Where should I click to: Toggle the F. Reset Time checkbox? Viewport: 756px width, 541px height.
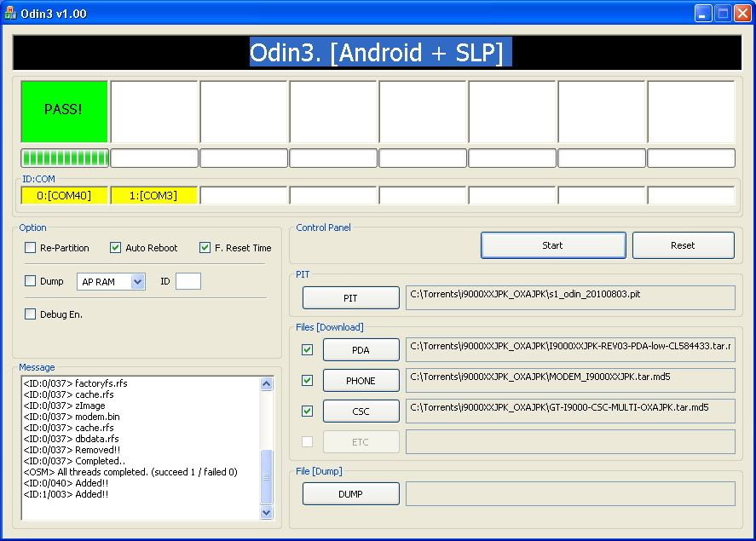click(205, 248)
